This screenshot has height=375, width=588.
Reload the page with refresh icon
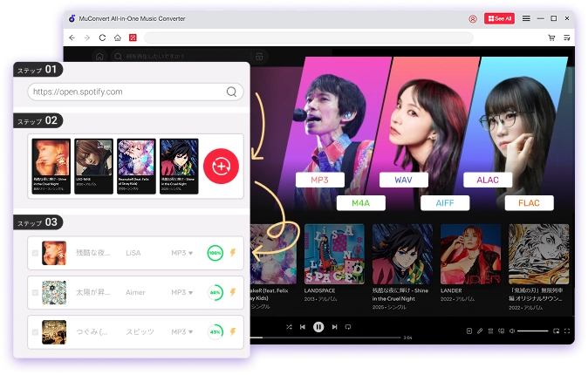[102, 37]
